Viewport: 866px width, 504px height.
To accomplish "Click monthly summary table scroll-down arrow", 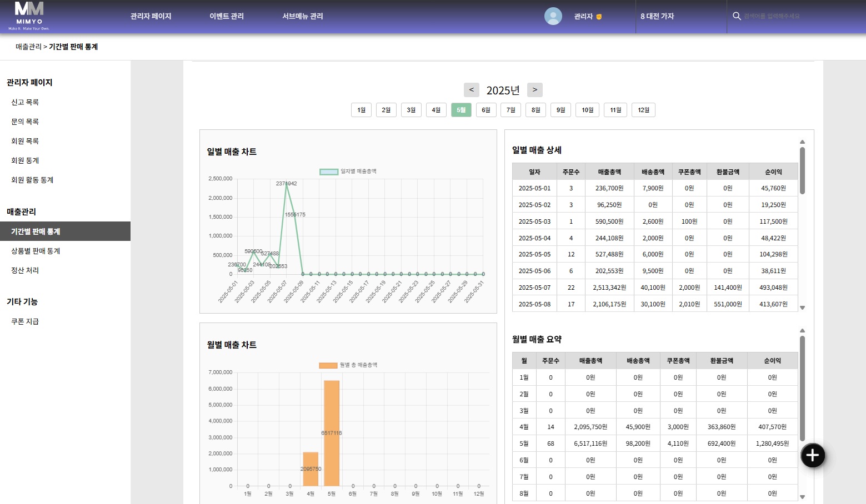I will (x=802, y=497).
